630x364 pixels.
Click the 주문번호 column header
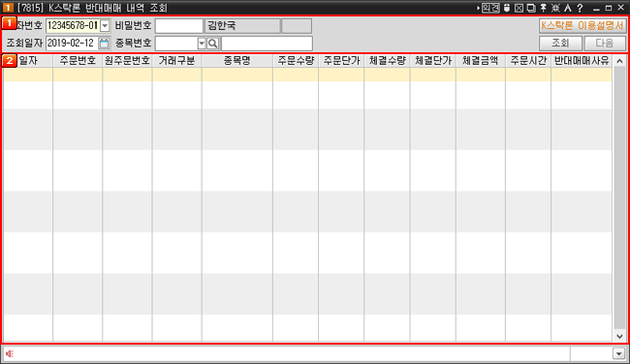point(78,61)
